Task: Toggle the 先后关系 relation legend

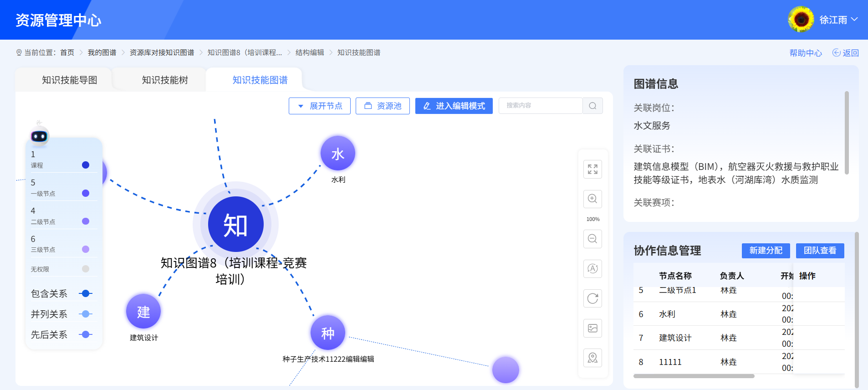Action: 85,334
